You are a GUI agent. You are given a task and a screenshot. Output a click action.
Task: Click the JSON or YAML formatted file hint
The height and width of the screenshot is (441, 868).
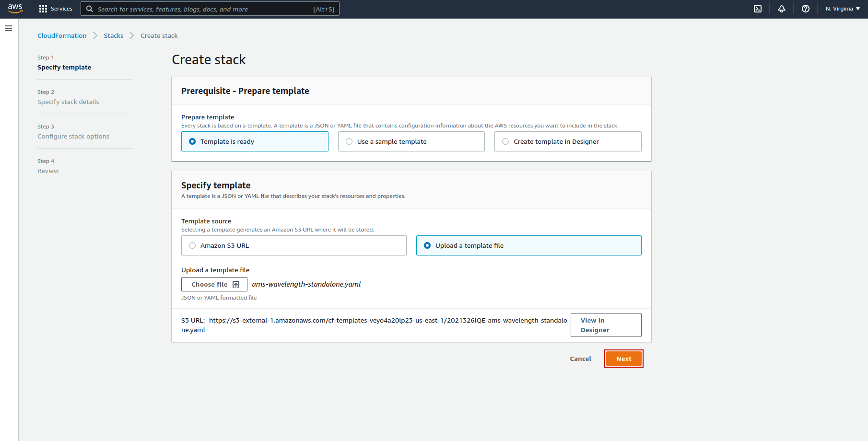pos(219,298)
